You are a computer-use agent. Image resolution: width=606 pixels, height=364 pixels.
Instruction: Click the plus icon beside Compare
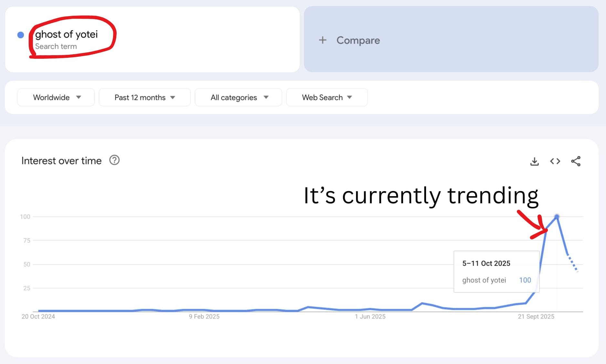[322, 40]
